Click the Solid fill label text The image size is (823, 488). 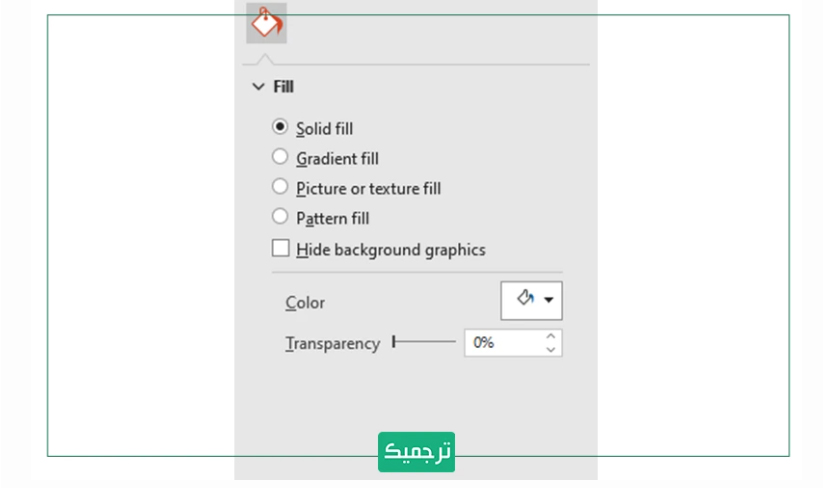[324, 129]
